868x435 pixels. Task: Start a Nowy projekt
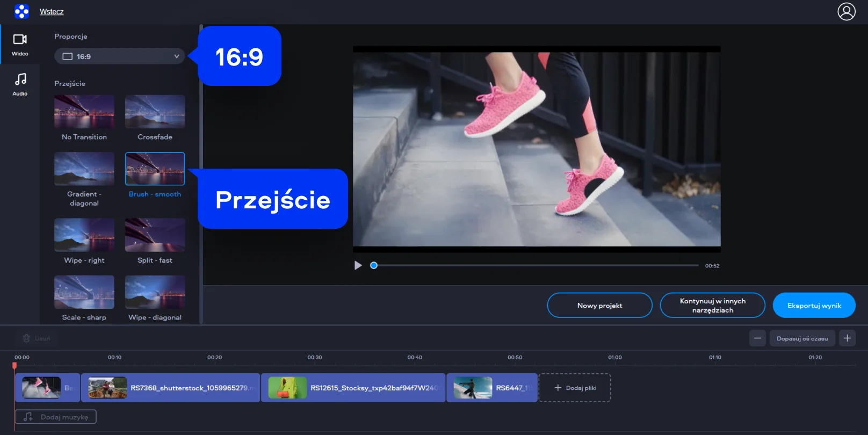click(599, 306)
